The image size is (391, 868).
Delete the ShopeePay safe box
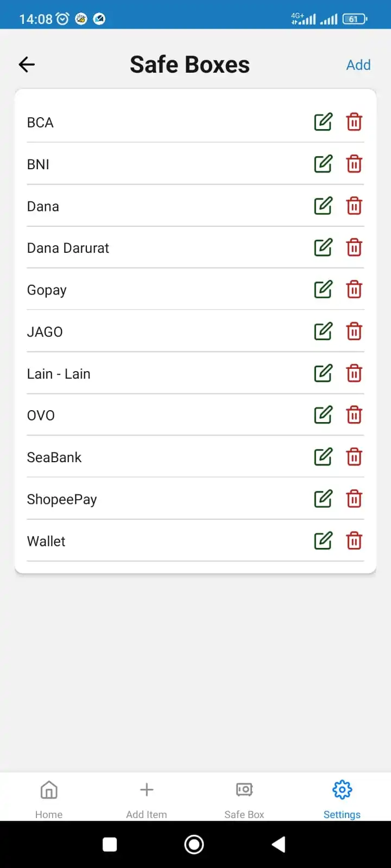[354, 499]
